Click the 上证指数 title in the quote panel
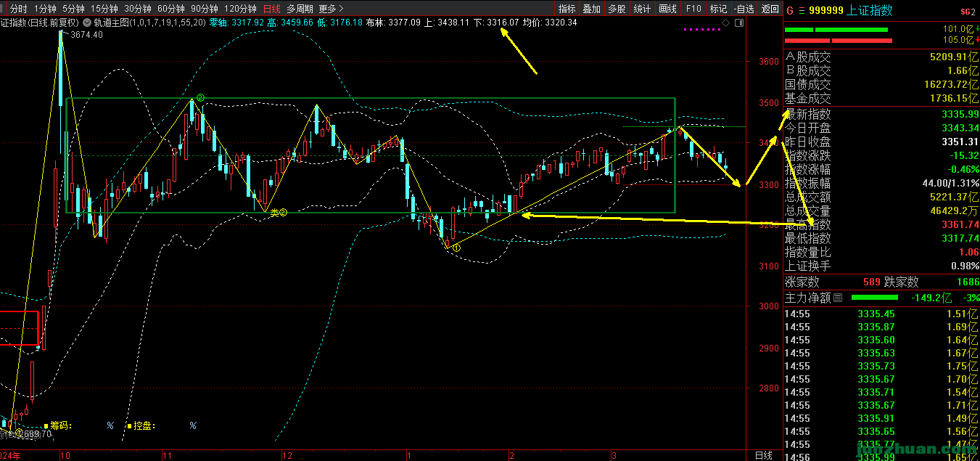980x461 pixels. click(870, 11)
